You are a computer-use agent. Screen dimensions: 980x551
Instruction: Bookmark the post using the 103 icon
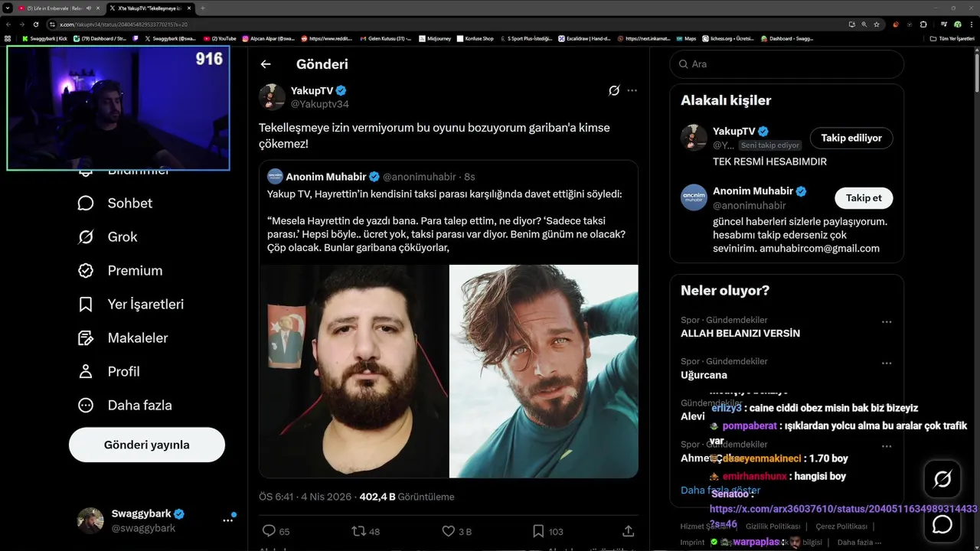click(538, 531)
